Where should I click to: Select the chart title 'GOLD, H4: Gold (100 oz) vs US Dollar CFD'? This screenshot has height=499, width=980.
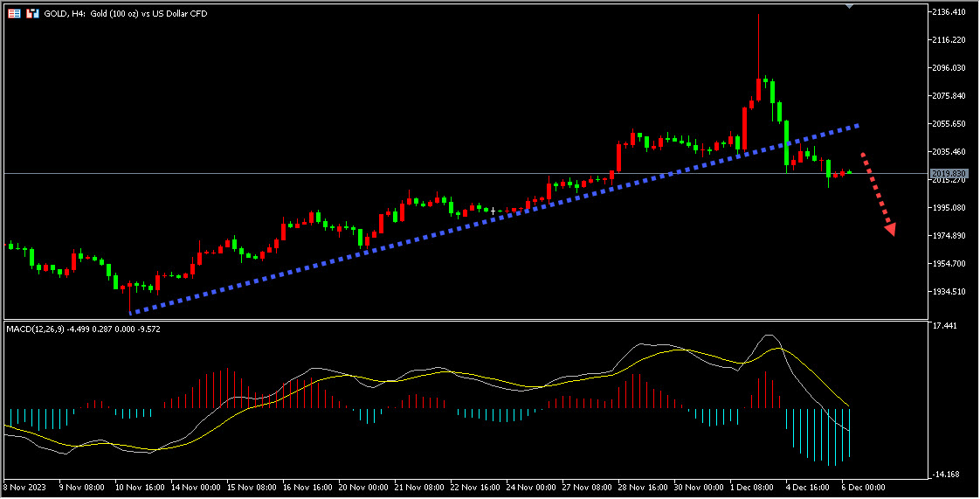[126, 14]
